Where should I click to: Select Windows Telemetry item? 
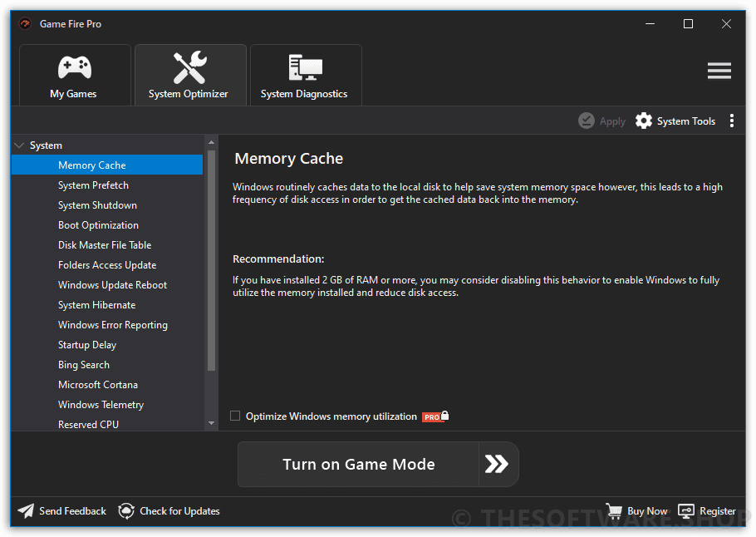pos(107,405)
